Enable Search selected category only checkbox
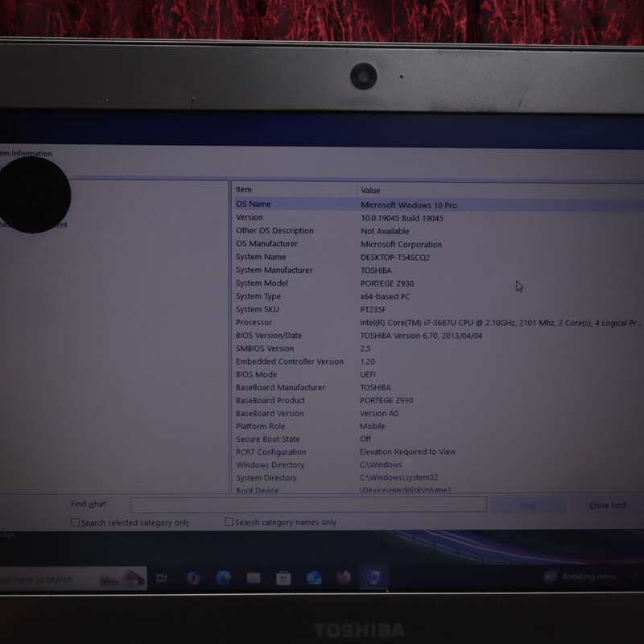The image size is (644, 644). pos(75,522)
